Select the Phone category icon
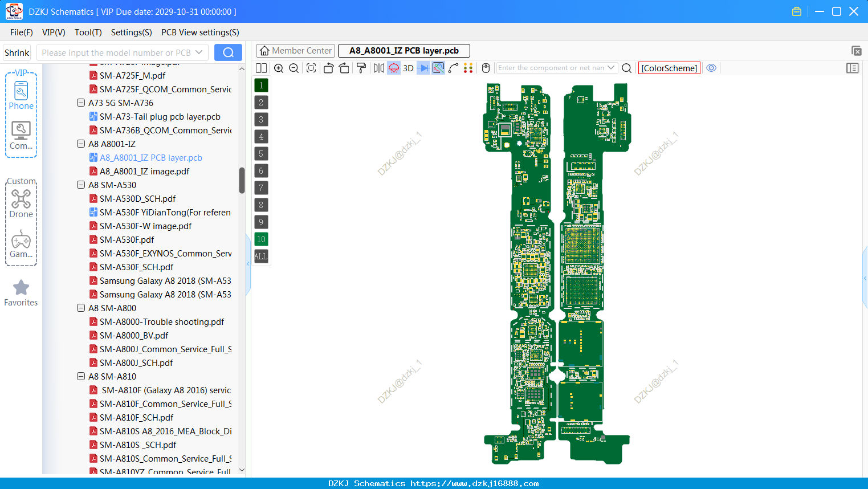868x489 pixels. (x=21, y=96)
